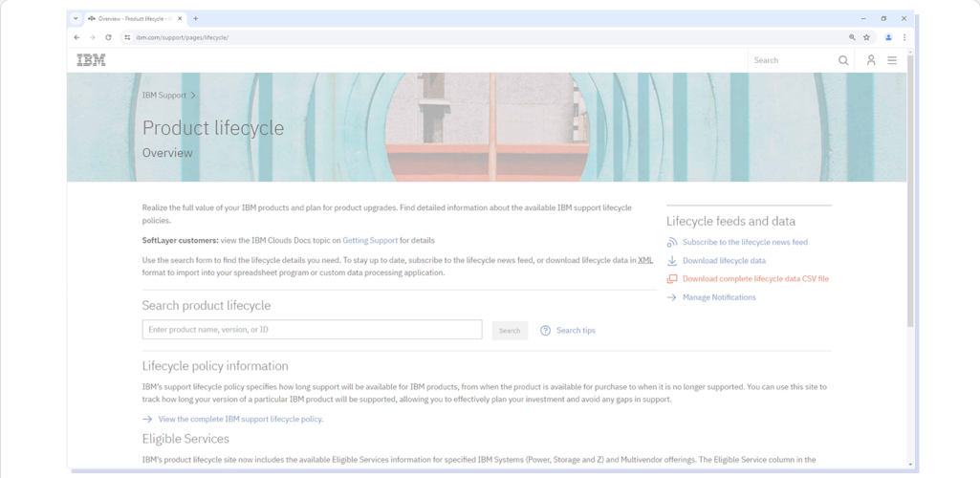Click the site information icon in address bar
Image resolution: width=980 pixels, height=478 pixels.
(x=127, y=37)
